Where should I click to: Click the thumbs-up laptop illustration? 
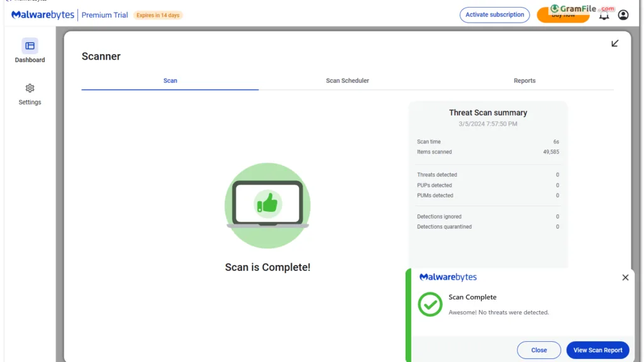pyautogui.click(x=267, y=206)
